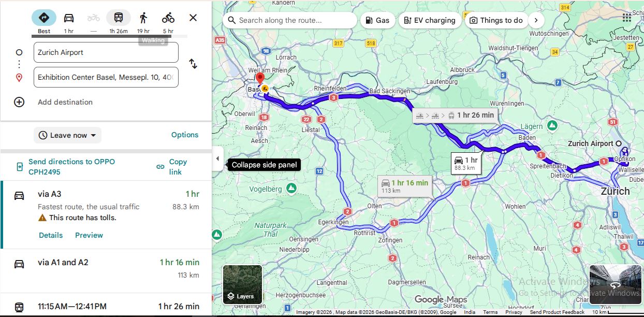644x317 pixels.
Task: Click the train icon of the transit route
Action: coord(19,307)
